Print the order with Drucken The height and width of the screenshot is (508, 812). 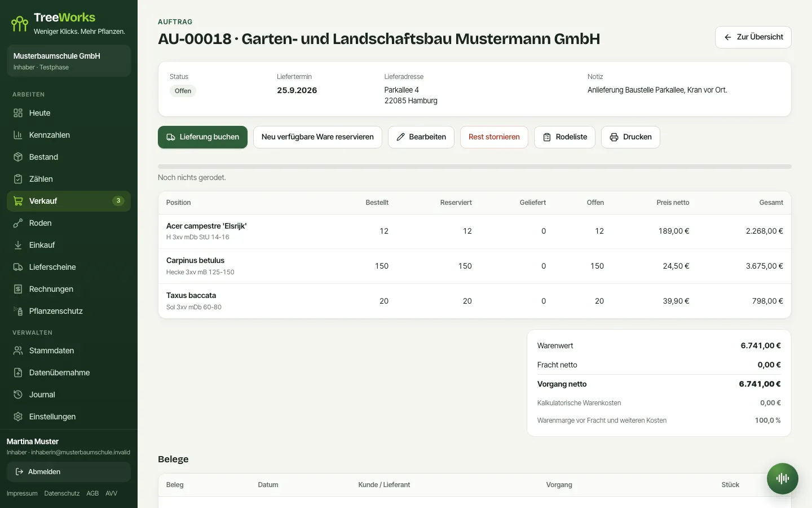[x=630, y=137]
